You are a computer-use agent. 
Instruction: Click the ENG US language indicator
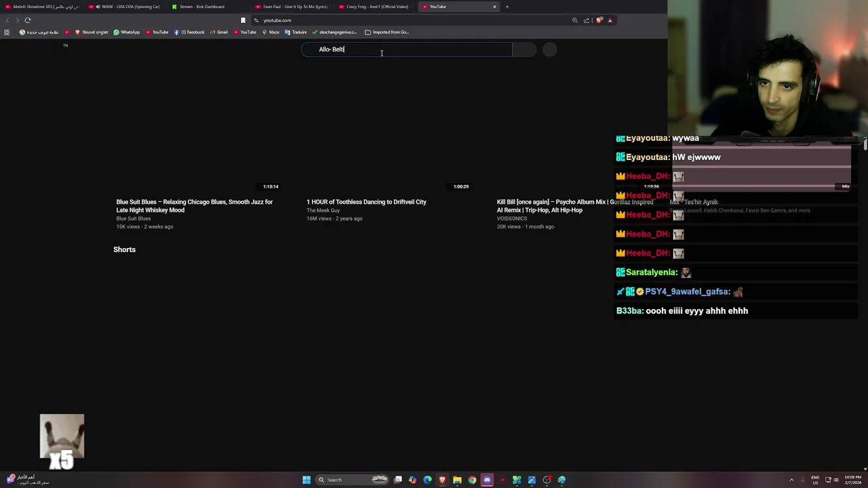[x=815, y=480]
